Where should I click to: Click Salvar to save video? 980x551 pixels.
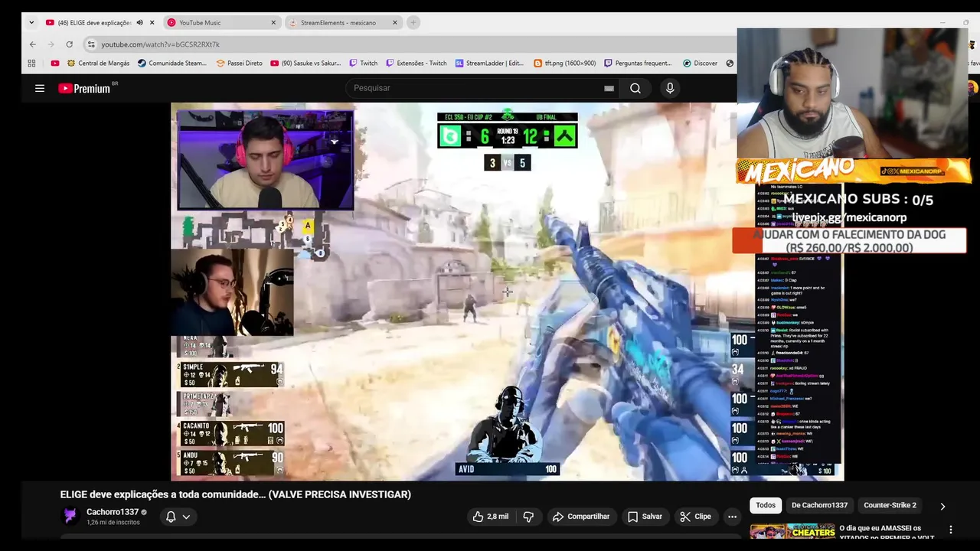pyautogui.click(x=645, y=517)
